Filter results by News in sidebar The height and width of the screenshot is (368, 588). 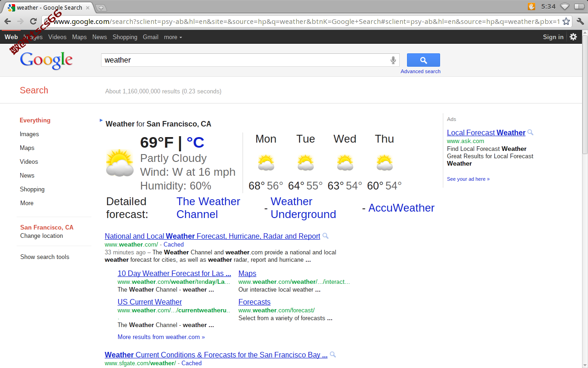click(x=27, y=175)
